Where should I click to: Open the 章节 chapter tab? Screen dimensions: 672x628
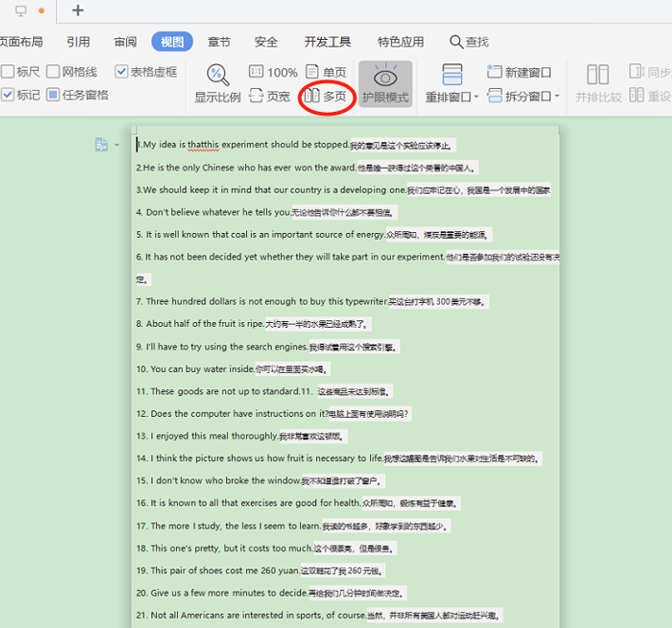[x=219, y=42]
